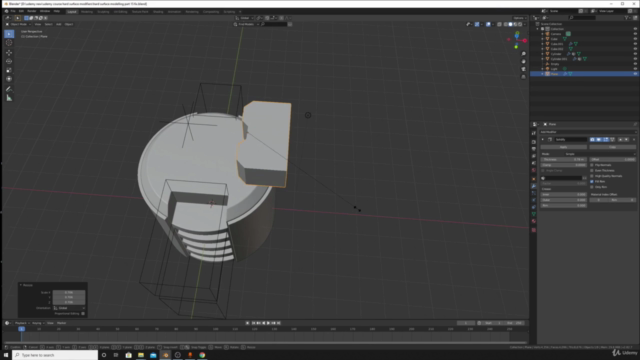Open the Edit menu
640x360 pixels.
21,11
